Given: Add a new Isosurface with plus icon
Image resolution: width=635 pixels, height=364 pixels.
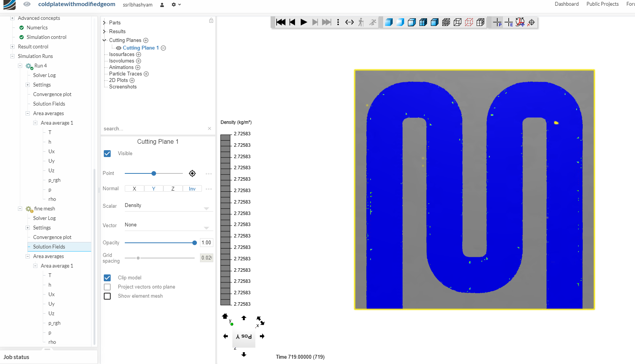Looking at the screenshot, I should point(139,55).
